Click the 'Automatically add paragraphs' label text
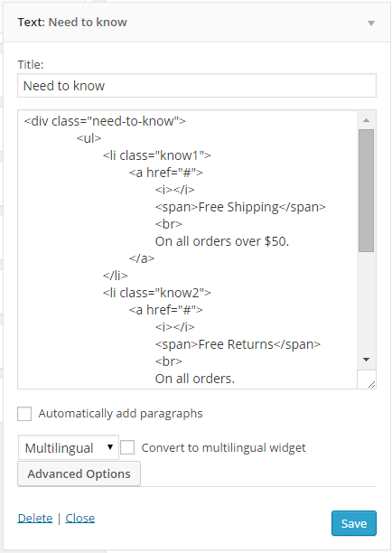This screenshot has width=392, height=553. click(120, 413)
